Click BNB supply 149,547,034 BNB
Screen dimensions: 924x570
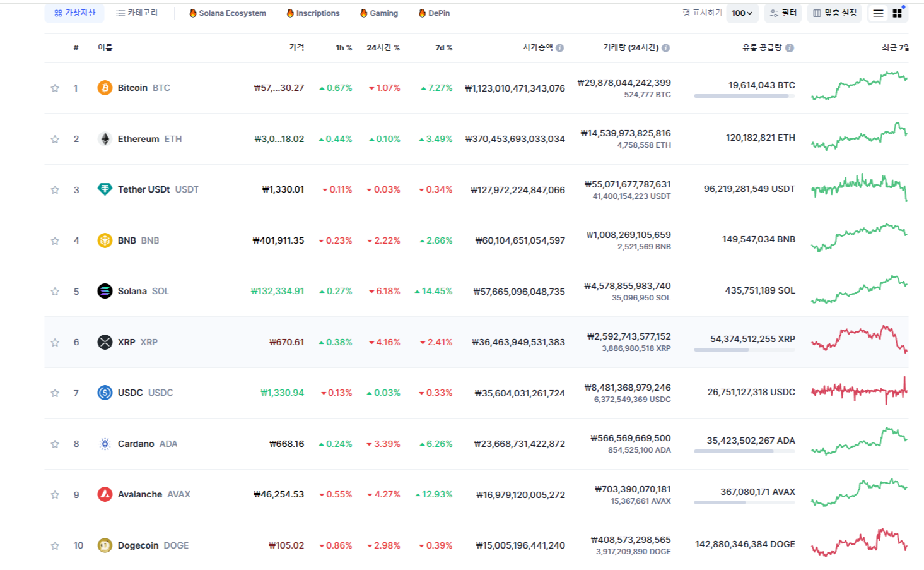(759, 239)
